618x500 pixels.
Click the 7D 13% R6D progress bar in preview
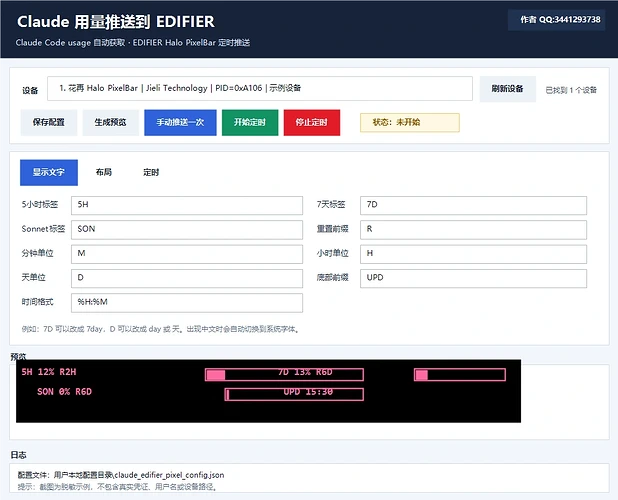click(284, 374)
